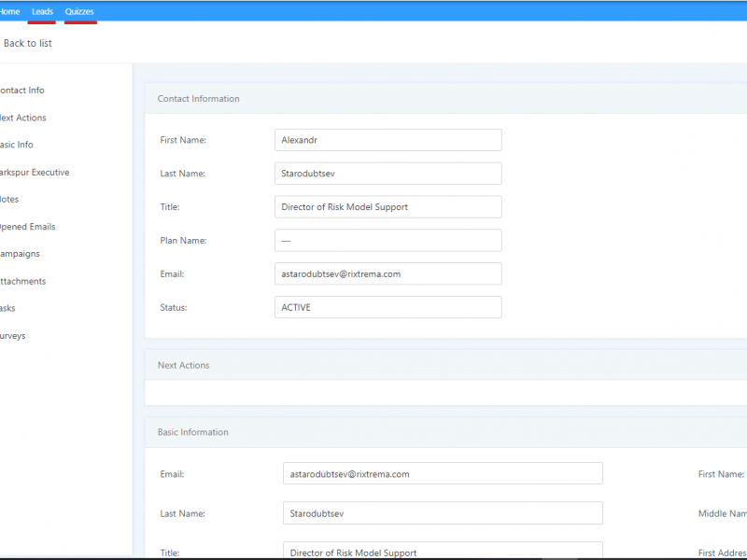Select Basic Info in sidebar
Screen dimensions: 747x560
pos(17,145)
